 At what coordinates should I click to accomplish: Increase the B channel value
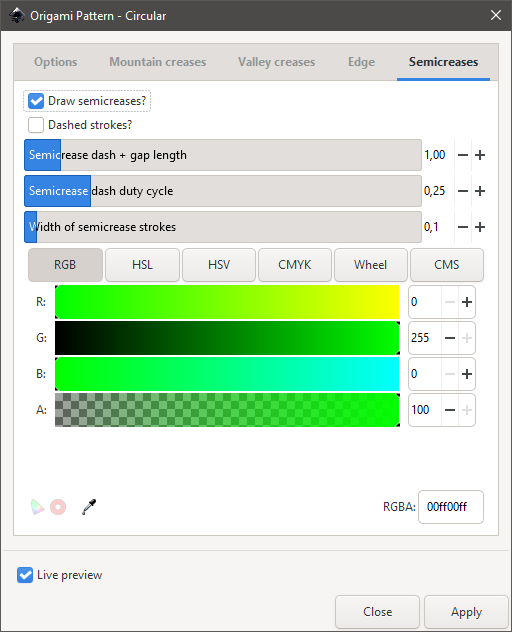pyautogui.click(x=467, y=374)
